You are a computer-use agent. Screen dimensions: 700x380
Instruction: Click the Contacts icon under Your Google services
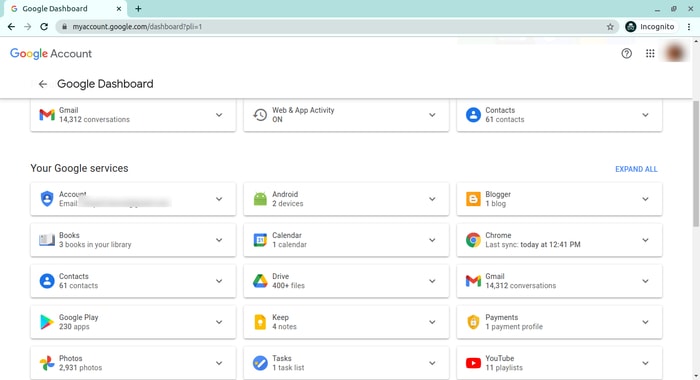click(47, 281)
